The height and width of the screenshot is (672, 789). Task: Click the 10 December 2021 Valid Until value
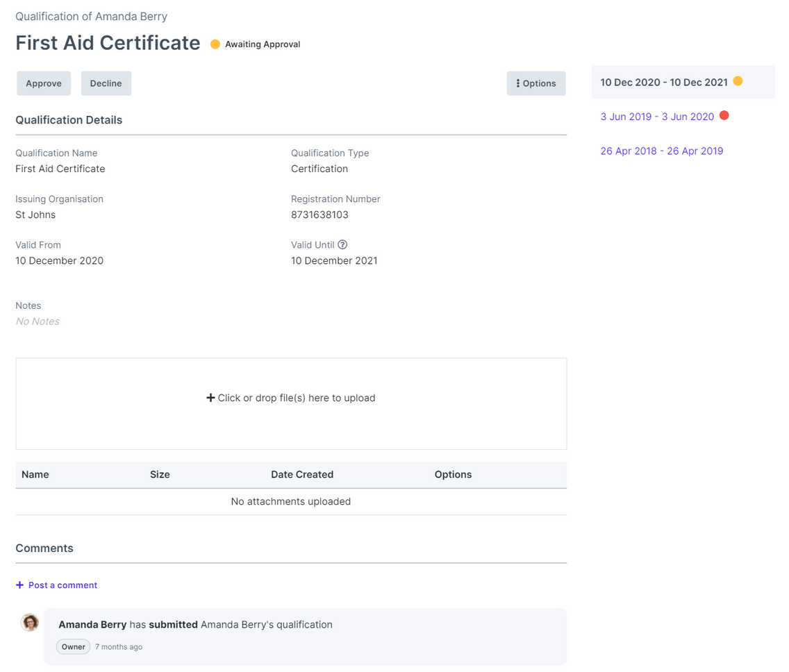pos(334,260)
